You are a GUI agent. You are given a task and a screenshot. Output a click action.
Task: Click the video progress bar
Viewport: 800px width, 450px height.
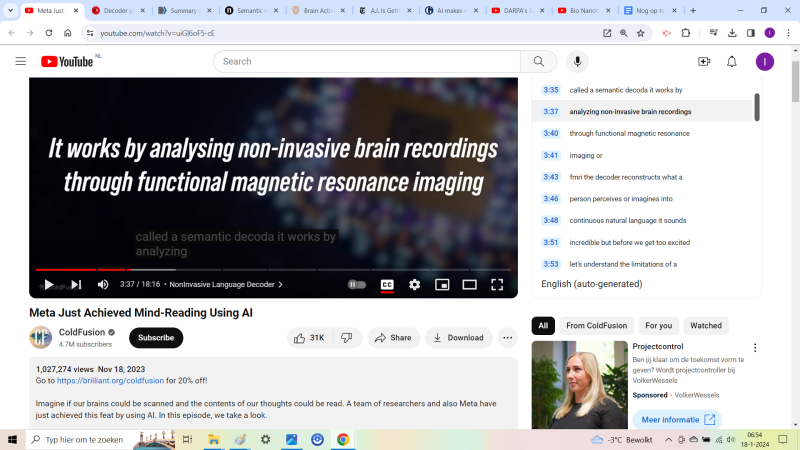click(x=300, y=269)
